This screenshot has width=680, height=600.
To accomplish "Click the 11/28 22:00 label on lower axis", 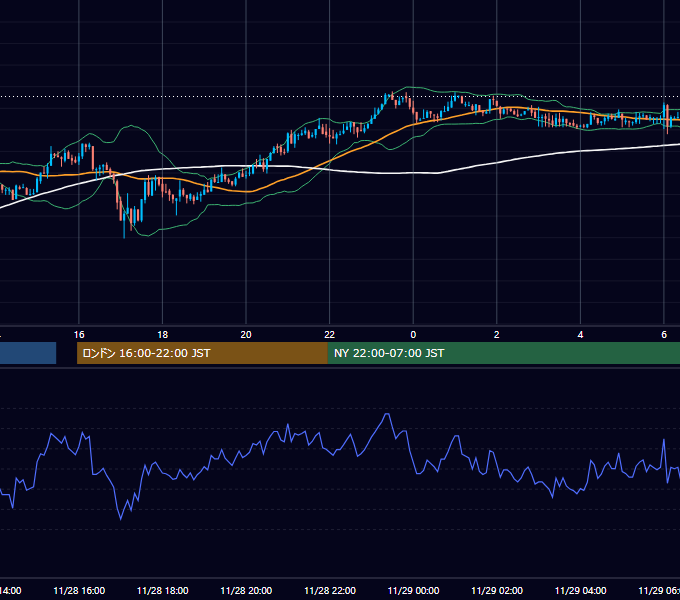I will pyautogui.click(x=330, y=591).
